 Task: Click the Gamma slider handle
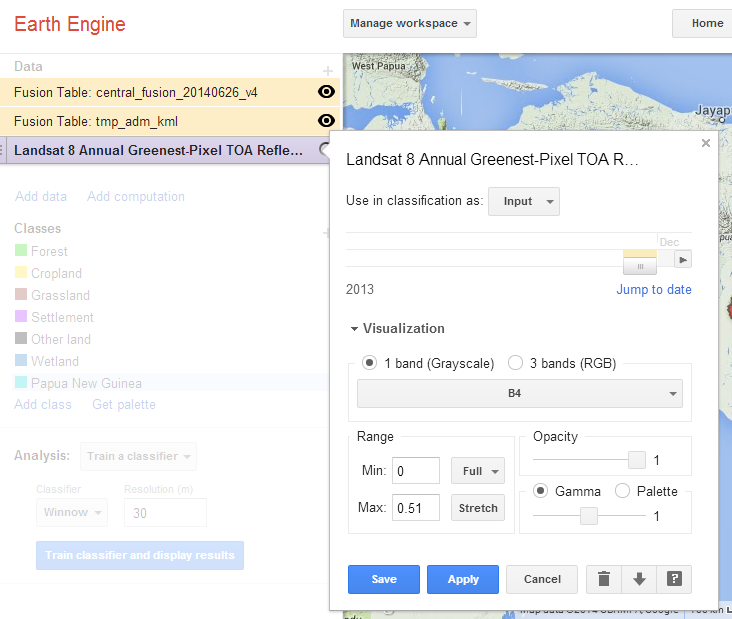coord(589,516)
